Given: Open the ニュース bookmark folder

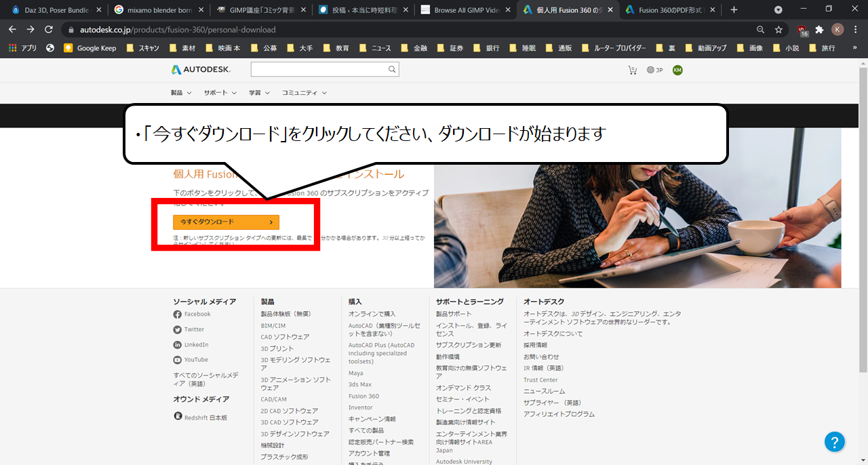Looking at the screenshot, I should click(x=375, y=48).
